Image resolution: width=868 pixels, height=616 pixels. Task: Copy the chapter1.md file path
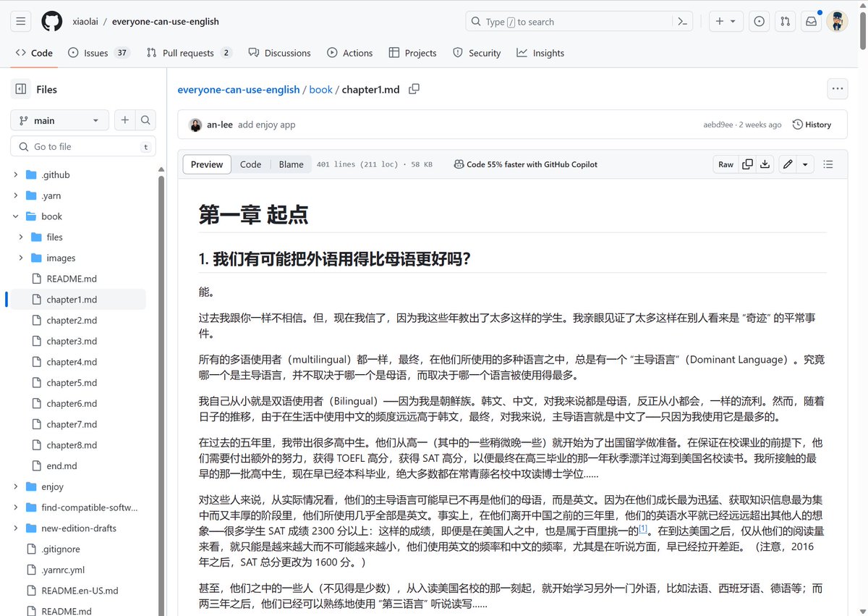click(414, 89)
